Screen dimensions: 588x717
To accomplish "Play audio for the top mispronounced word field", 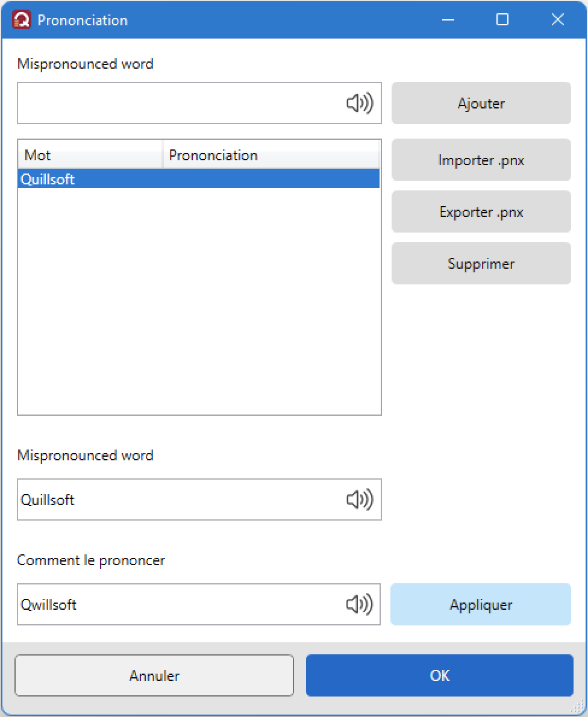I will click(360, 104).
